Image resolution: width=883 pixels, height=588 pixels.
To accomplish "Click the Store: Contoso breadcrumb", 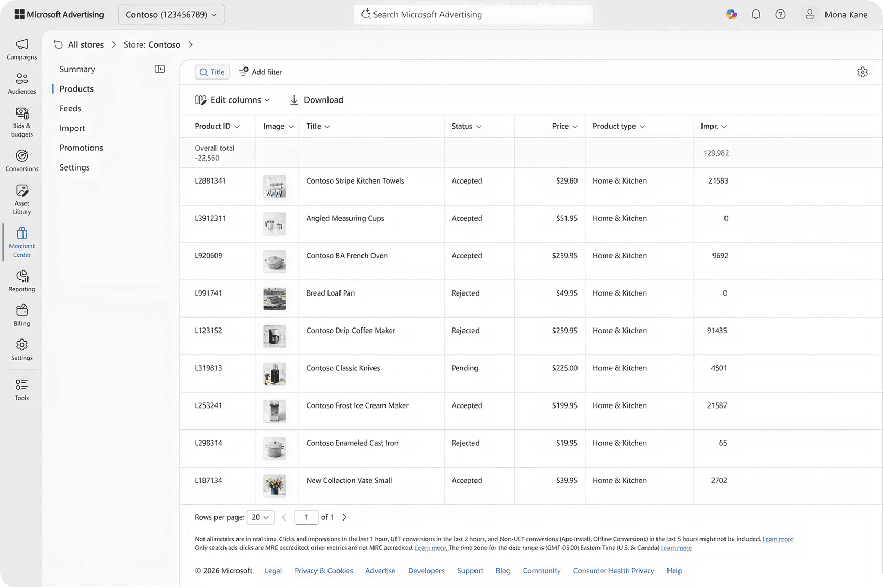I will coord(152,44).
